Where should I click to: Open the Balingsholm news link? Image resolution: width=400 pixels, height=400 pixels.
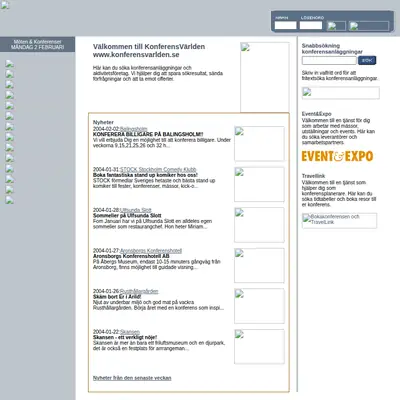coord(133,129)
